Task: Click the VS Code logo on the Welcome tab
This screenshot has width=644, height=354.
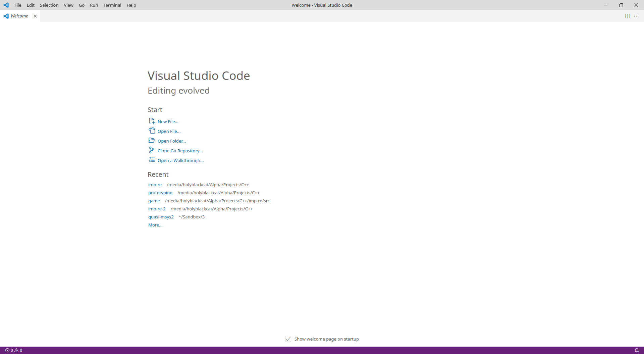Action: 5,16
